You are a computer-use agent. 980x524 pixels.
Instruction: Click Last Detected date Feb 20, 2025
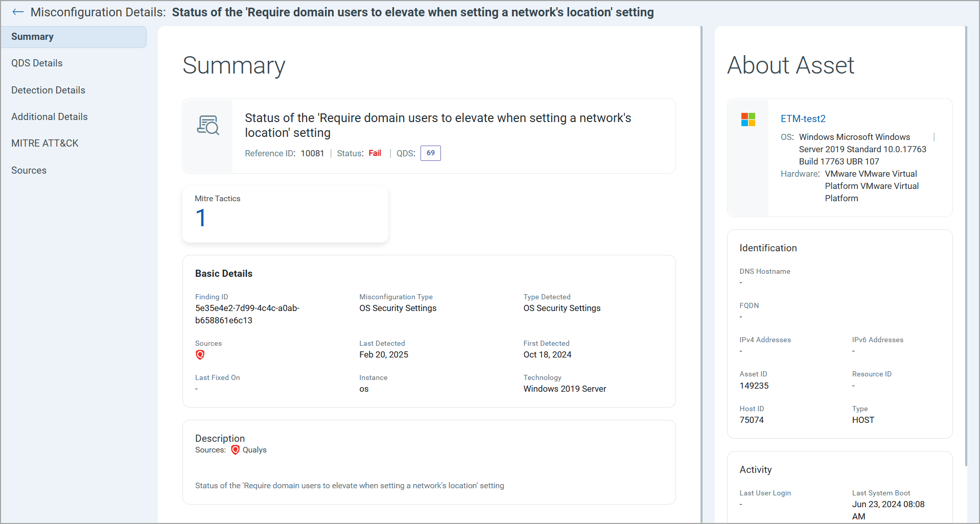[x=384, y=355]
